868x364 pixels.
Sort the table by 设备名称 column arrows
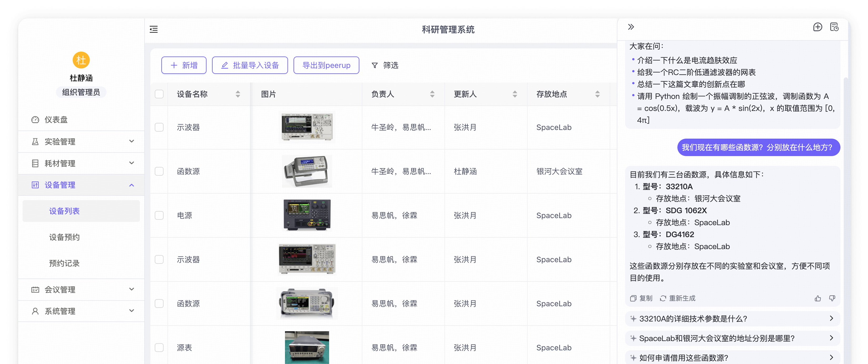[238, 94]
